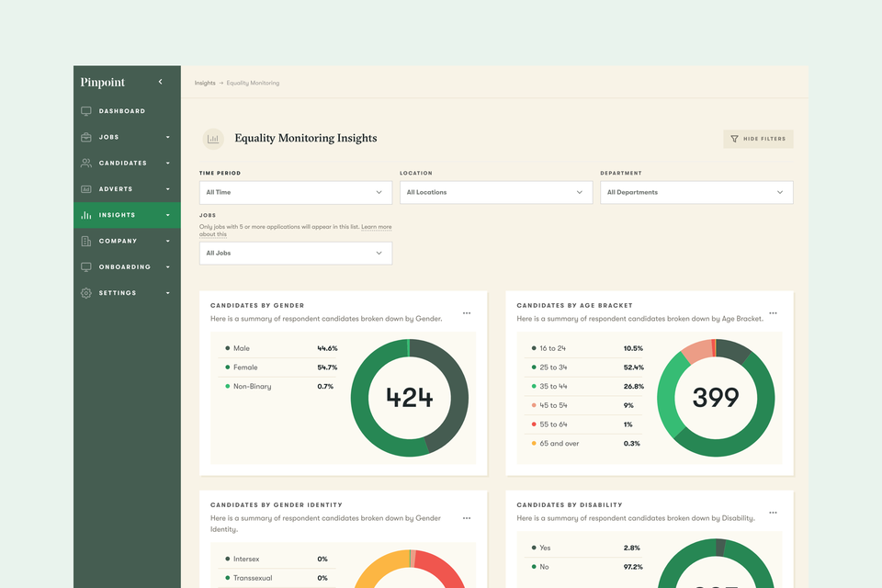Click the Candidates people icon
This screenshot has width=882, height=588.
[x=86, y=163]
